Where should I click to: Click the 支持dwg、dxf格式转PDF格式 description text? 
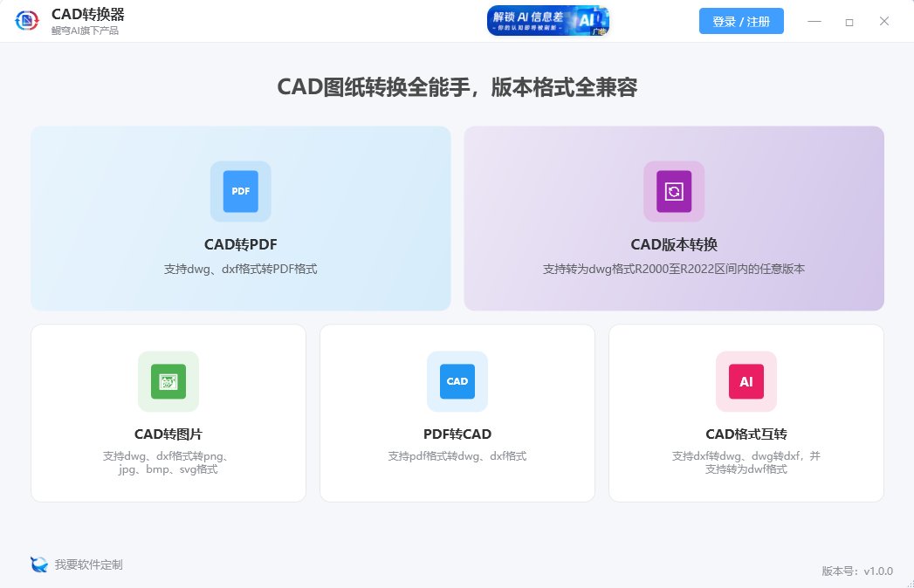240,267
